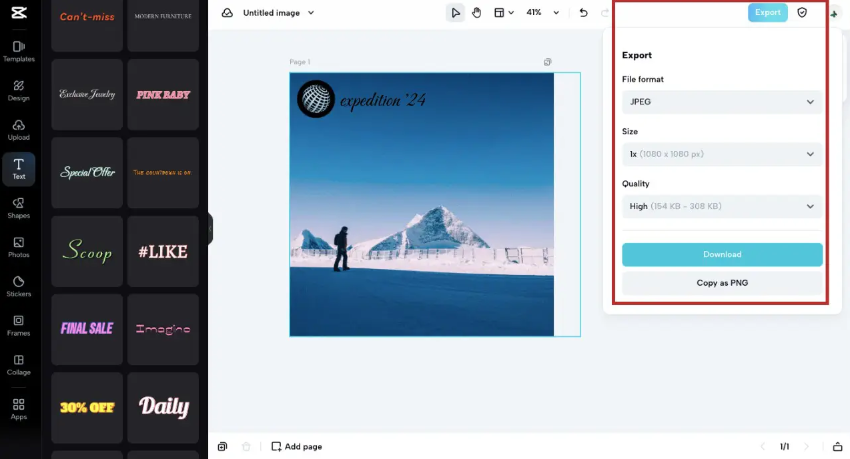Viewport: 850px width, 459px height.
Task: Open the Stickers sidebar panel
Action: pos(19,287)
